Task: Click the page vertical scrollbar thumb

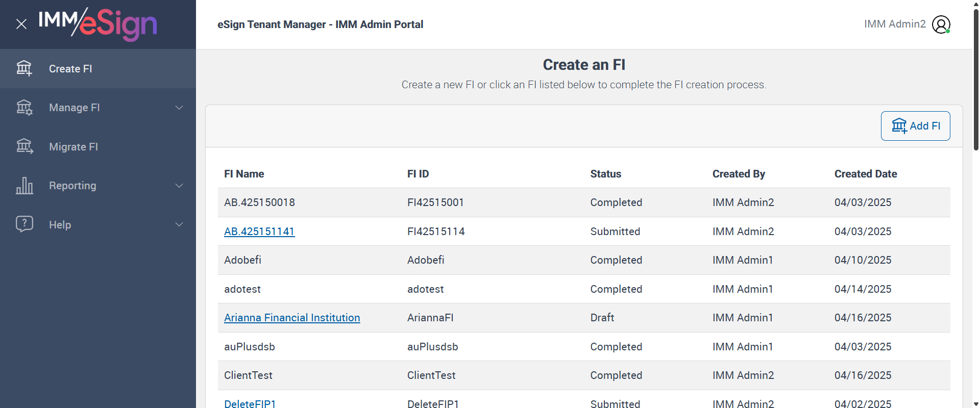Action: [976, 79]
